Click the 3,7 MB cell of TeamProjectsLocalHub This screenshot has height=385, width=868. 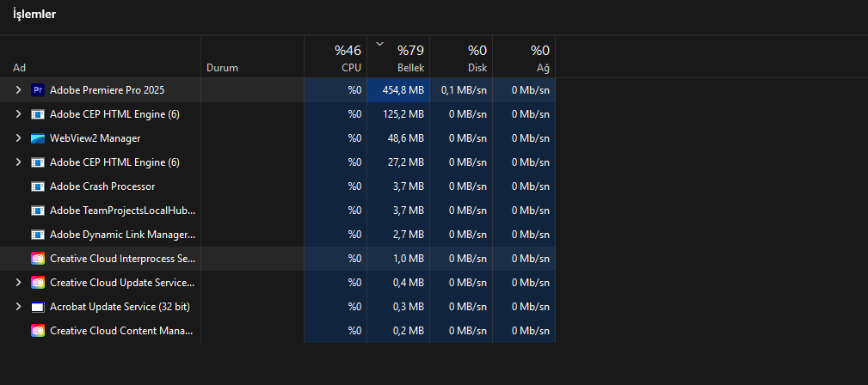[x=398, y=211]
